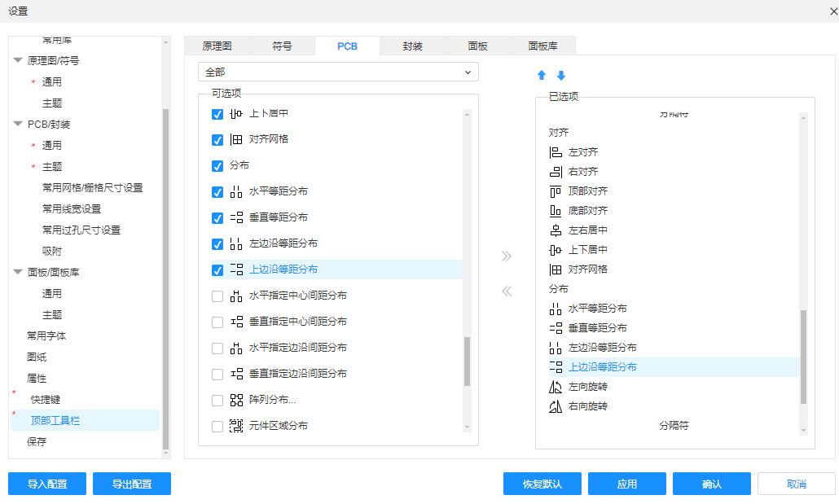Click the selected list vertical scrollbar
Viewport: 839px width, 504px height.
803,357
